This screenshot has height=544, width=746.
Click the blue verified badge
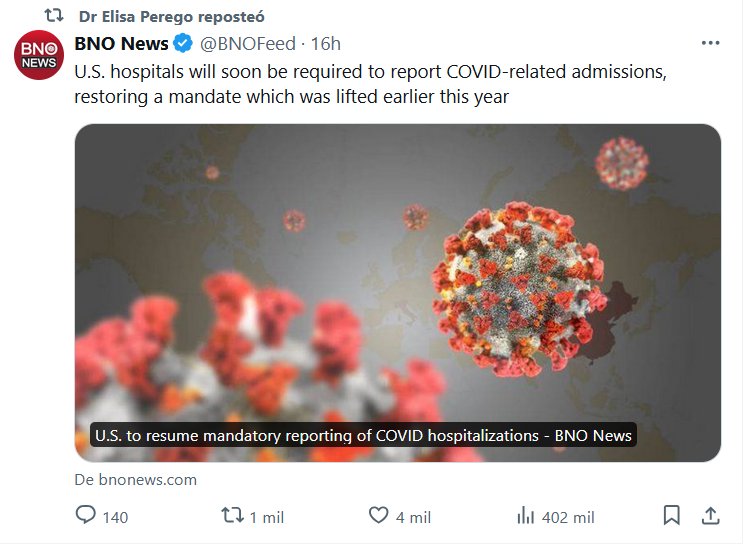click(x=184, y=43)
